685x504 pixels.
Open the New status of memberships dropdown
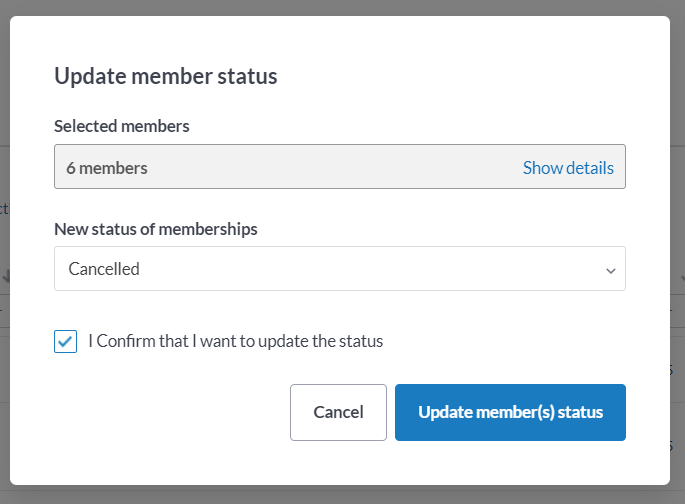click(340, 269)
